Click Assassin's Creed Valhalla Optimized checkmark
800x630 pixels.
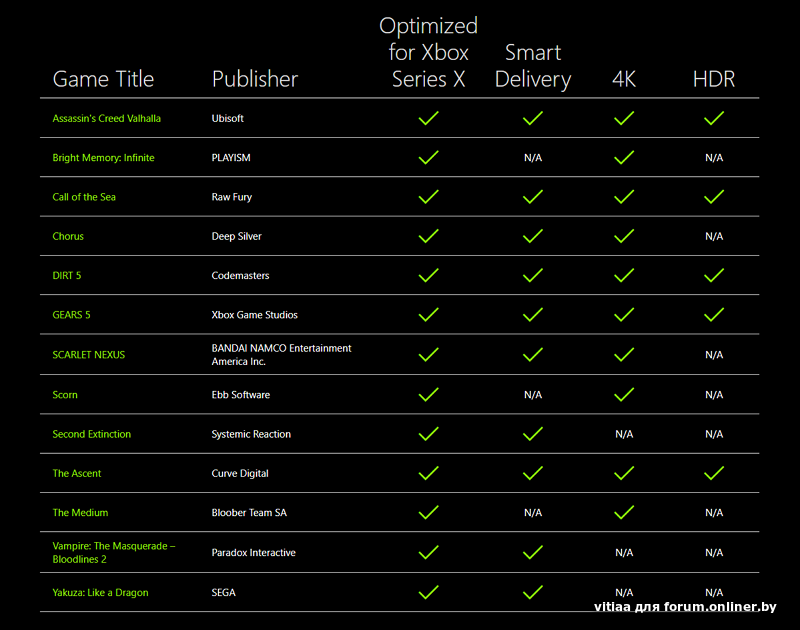tap(429, 118)
